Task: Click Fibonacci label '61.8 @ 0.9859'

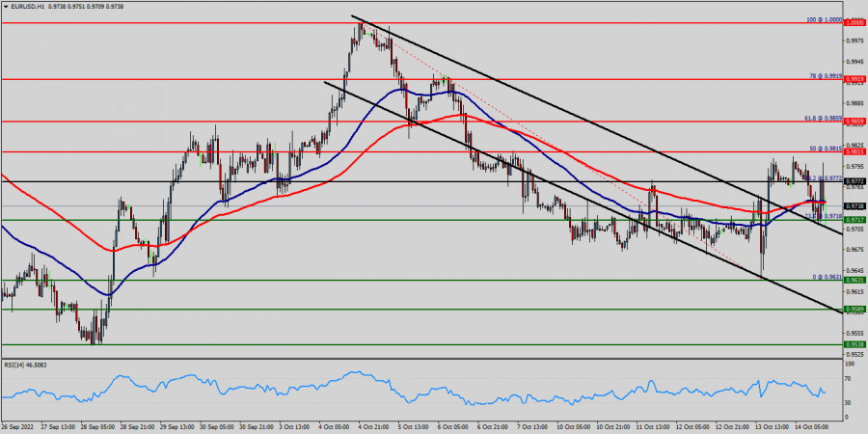Action: point(824,118)
